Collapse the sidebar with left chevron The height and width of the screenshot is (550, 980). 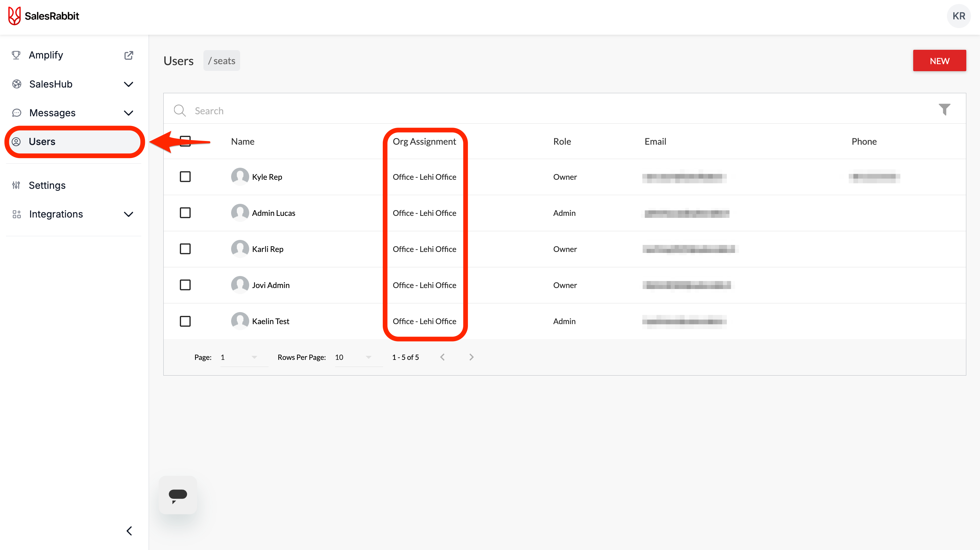[129, 531]
